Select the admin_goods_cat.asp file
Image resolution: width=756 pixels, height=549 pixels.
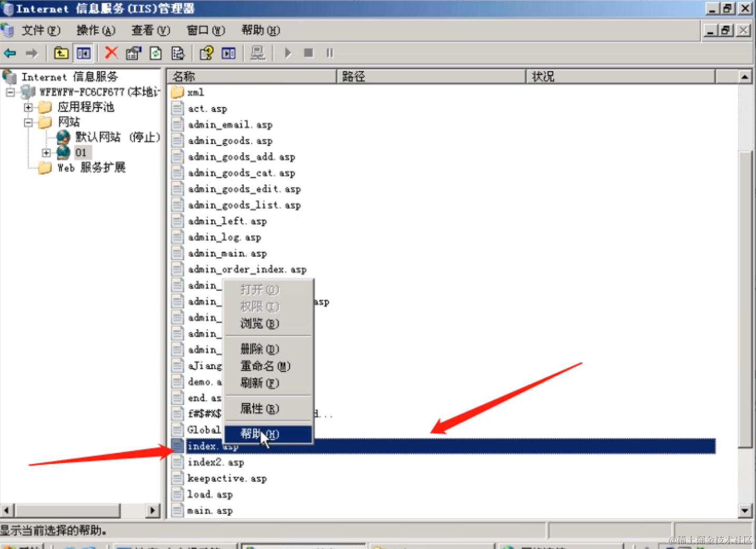pos(241,173)
